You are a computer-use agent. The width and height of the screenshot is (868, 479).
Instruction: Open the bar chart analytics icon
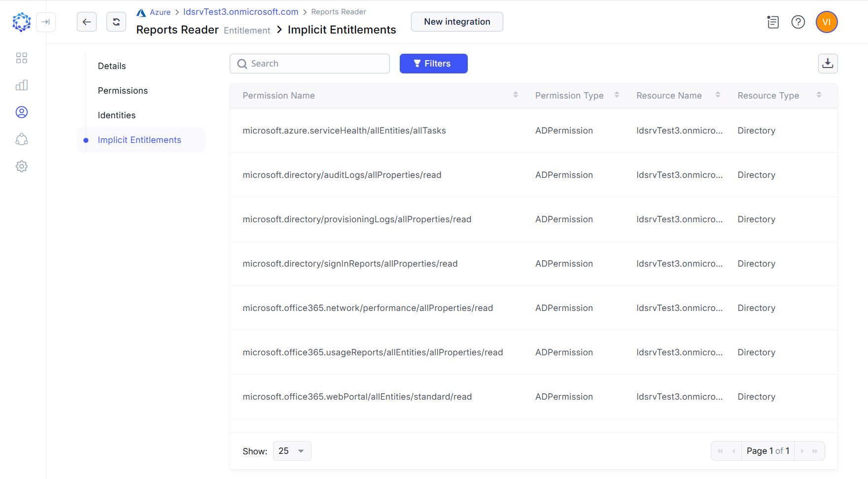(x=22, y=85)
